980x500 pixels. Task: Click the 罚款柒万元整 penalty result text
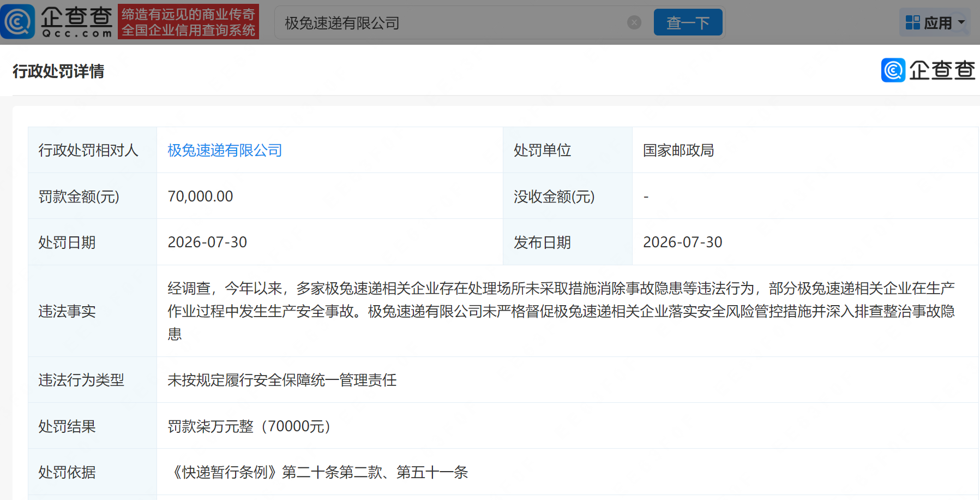(x=249, y=426)
